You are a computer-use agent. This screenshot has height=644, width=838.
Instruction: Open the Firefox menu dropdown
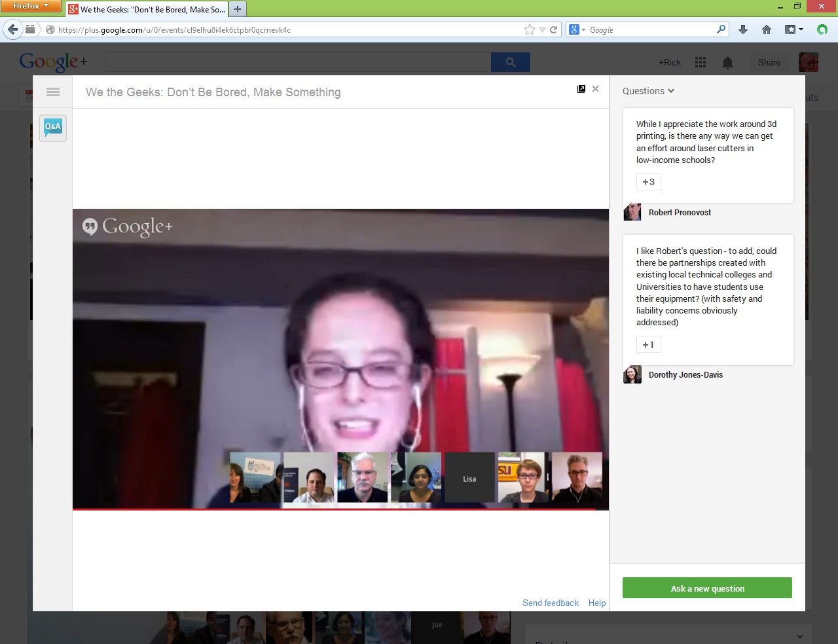tap(31, 6)
